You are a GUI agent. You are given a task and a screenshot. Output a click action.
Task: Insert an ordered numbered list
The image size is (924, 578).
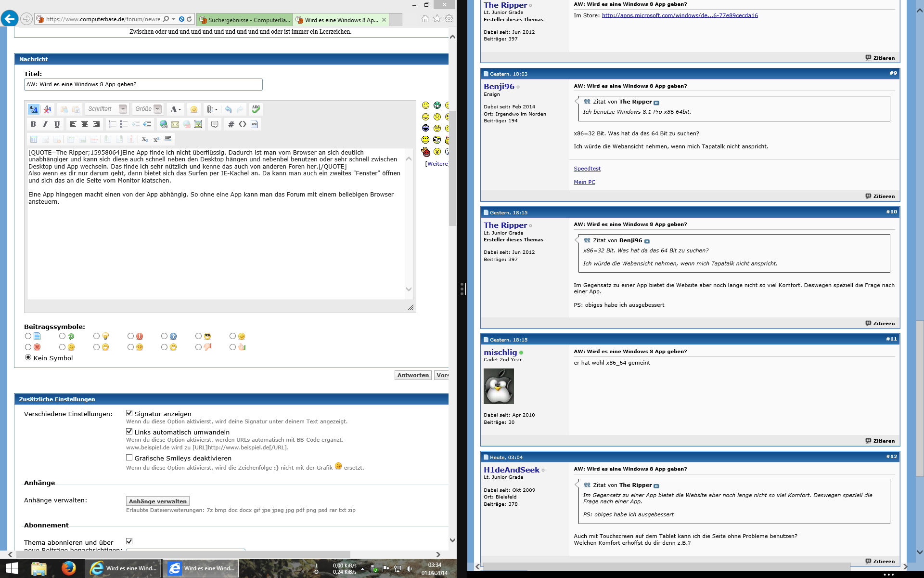[x=112, y=124]
